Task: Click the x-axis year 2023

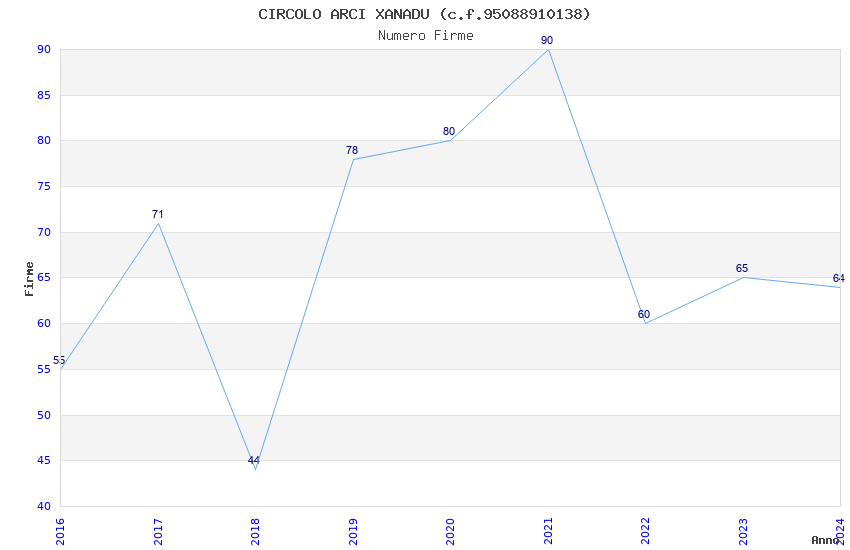Action: [x=743, y=532]
